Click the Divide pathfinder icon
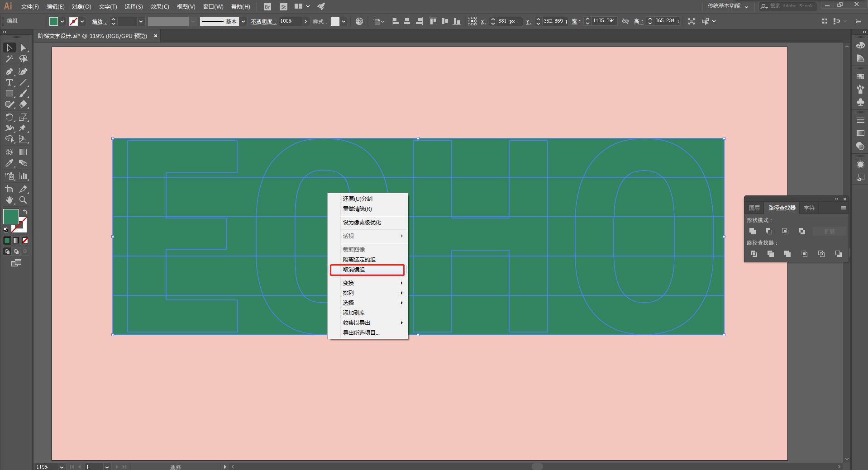 [x=754, y=254]
